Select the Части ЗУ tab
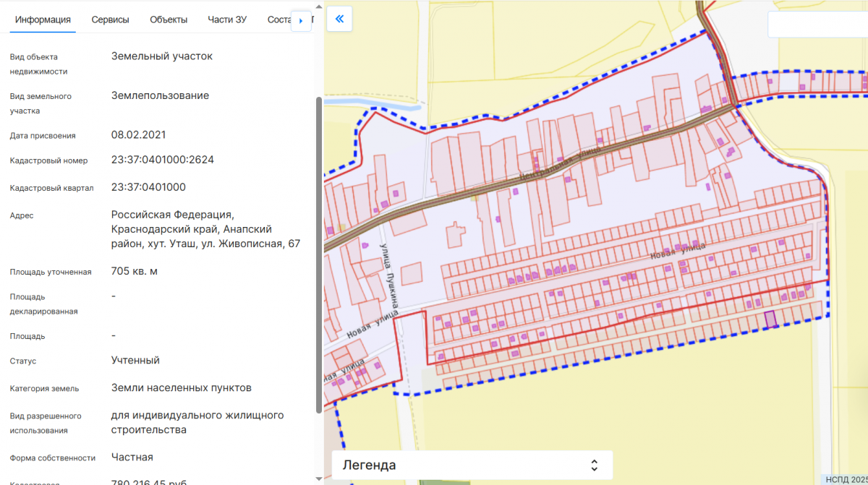The height and width of the screenshot is (485, 868). click(226, 20)
